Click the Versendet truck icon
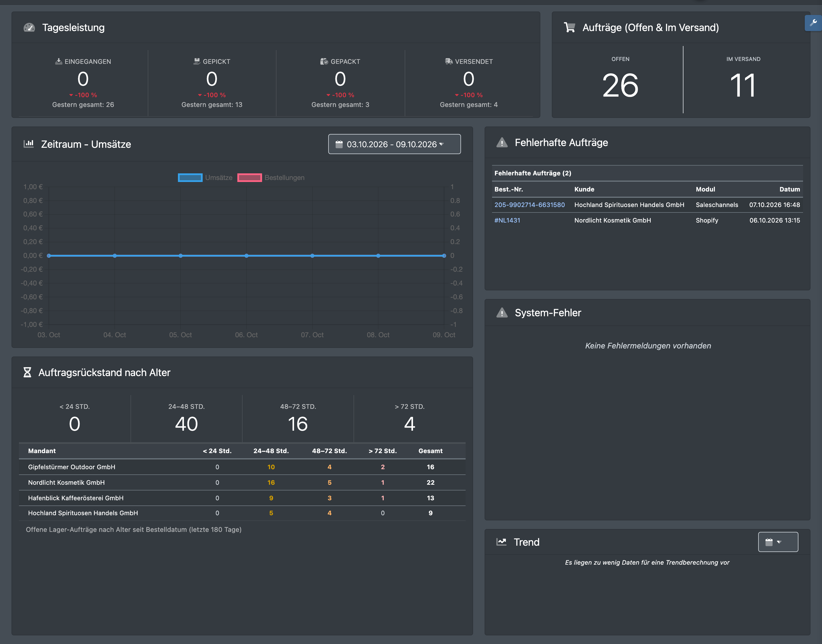 [x=448, y=62]
